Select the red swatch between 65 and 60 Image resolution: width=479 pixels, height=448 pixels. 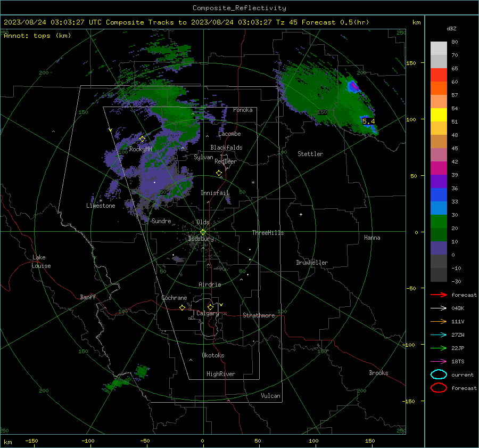point(439,75)
